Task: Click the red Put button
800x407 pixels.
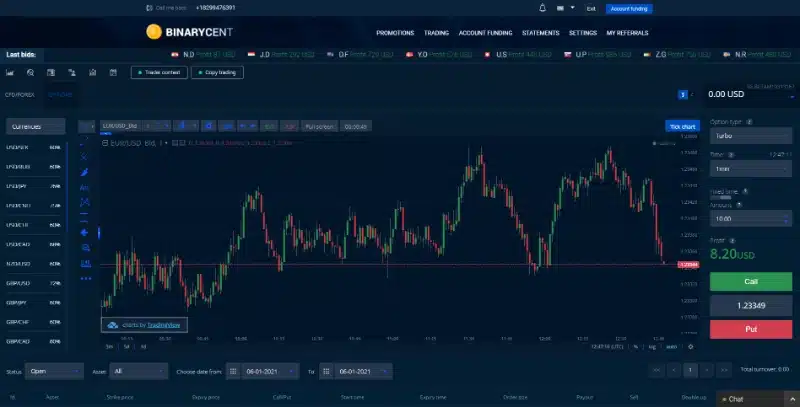Action: [751, 329]
